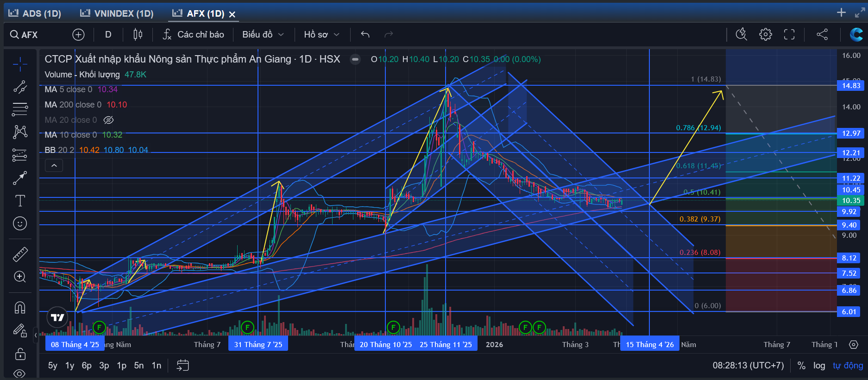Select the arrow brush drawing tool
868x380 pixels.
(x=20, y=177)
